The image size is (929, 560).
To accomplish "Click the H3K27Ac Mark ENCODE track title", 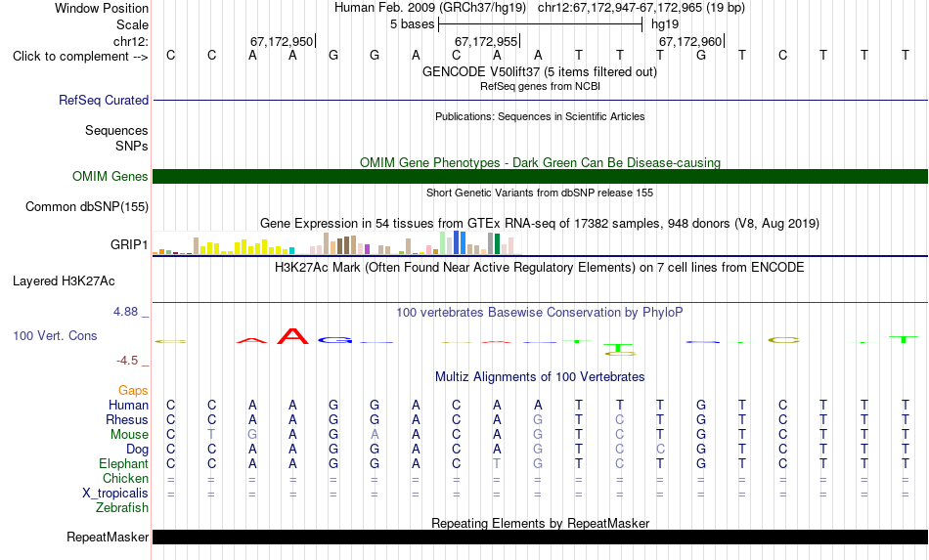I will click(x=539, y=267).
